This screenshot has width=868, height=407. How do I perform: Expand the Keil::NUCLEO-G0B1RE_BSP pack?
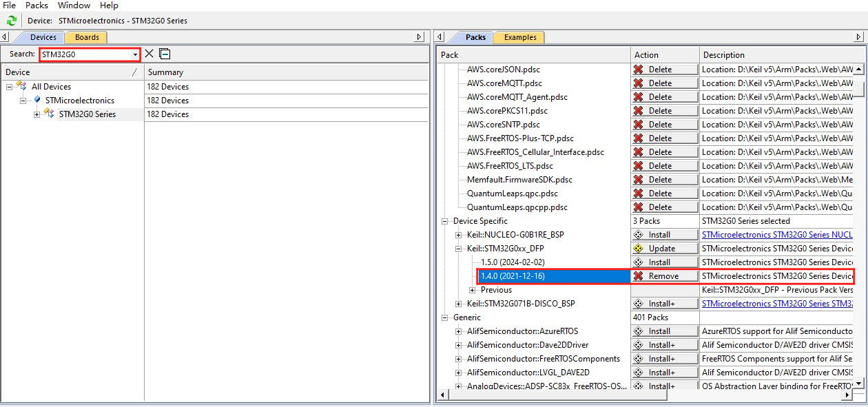tap(459, 235)
